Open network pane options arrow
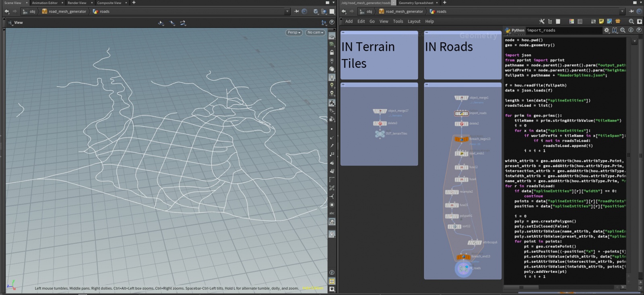 (640, 3)
